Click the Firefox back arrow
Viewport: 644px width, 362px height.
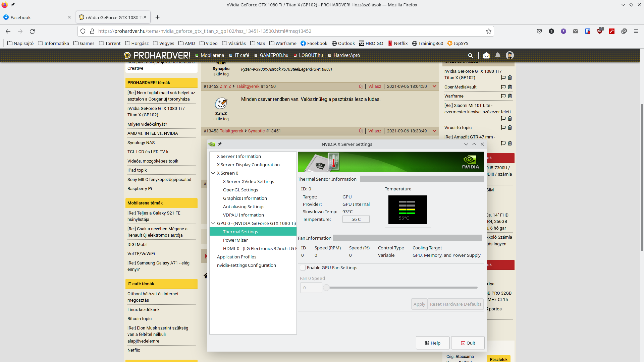click(8, 31)
